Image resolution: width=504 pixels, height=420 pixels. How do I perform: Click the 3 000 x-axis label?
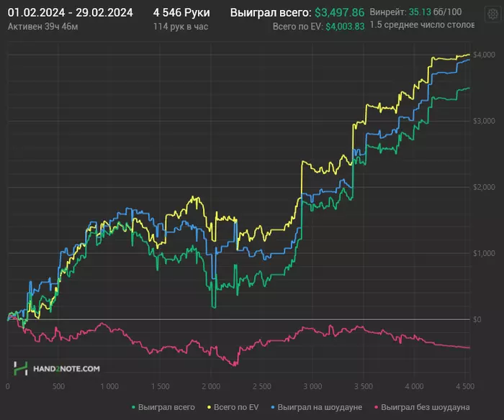pyautogui.click(x=312, y=386)
